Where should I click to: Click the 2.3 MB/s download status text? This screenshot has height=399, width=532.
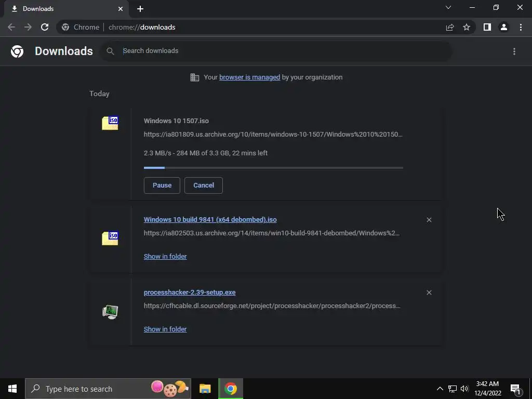tap(206, 153)
